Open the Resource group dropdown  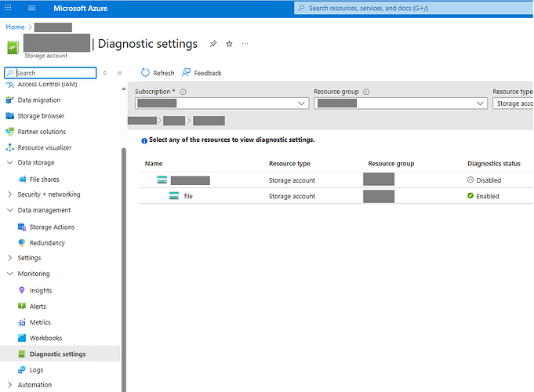[x=400, y=103]
